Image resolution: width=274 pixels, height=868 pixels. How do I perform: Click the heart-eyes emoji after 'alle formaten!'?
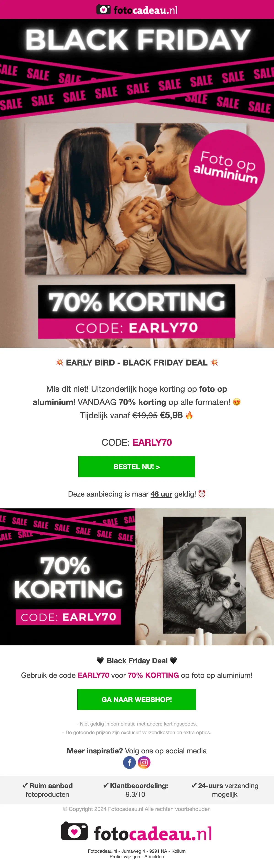click(237, 402)
